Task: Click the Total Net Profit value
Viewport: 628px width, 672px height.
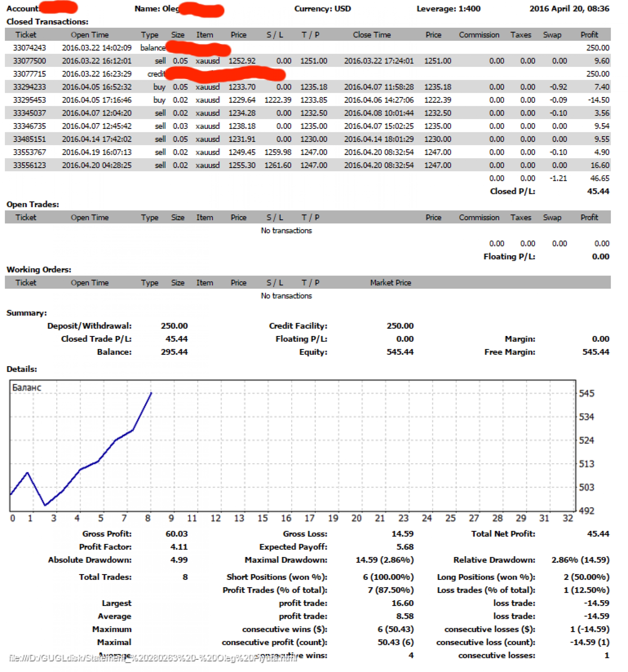Action: pos(598,534)
